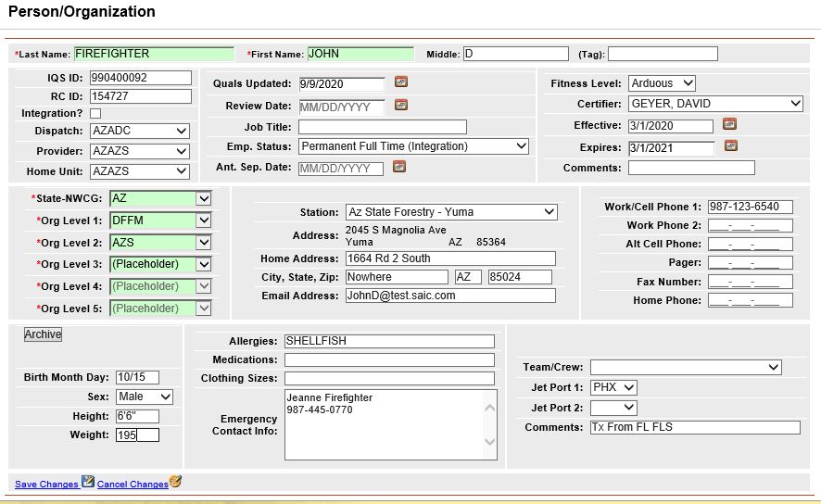Click the Review Date field

point(342,107)
